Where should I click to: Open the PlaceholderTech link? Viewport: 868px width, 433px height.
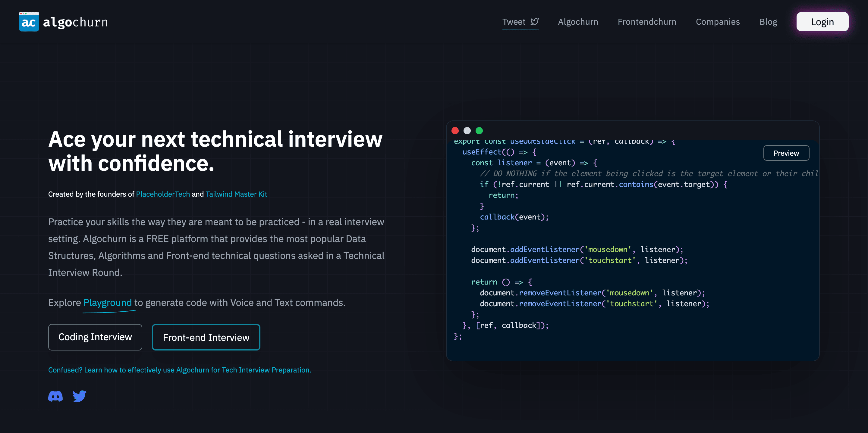(163, 194)
